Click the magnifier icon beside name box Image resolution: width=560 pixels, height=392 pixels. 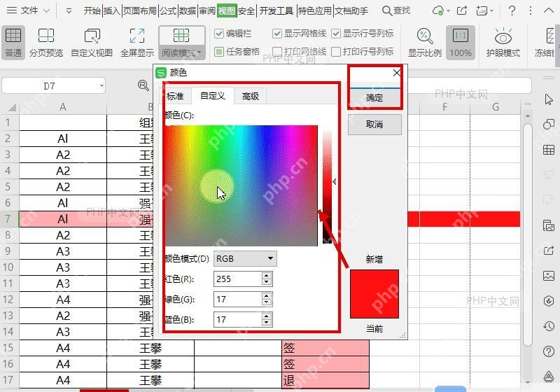(143, 85)
